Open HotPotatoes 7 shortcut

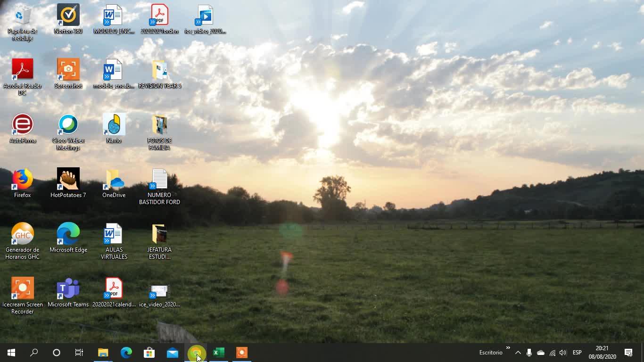tap(68, 183)
